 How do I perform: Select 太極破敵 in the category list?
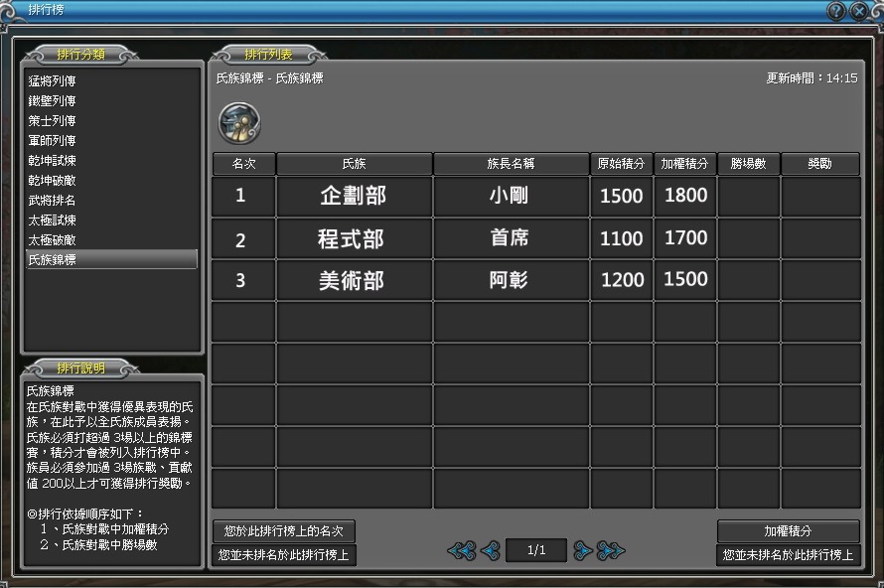[x=53, y=240]
